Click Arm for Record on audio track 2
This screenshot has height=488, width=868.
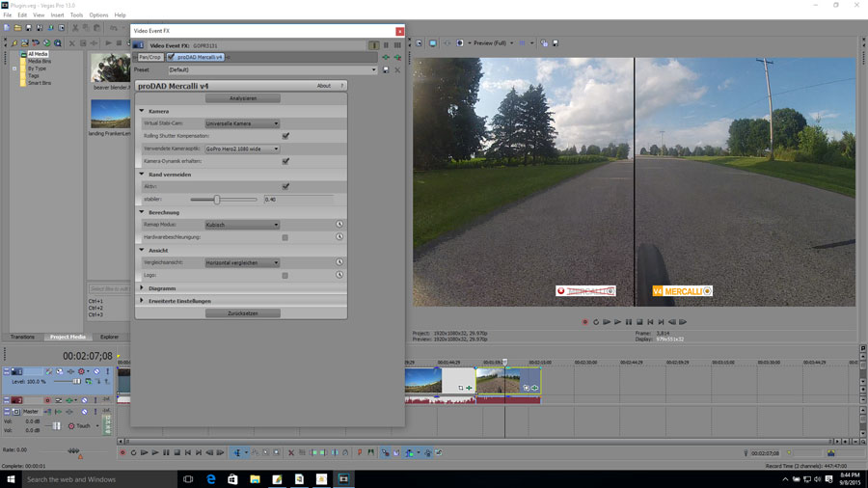click(47, 400)
